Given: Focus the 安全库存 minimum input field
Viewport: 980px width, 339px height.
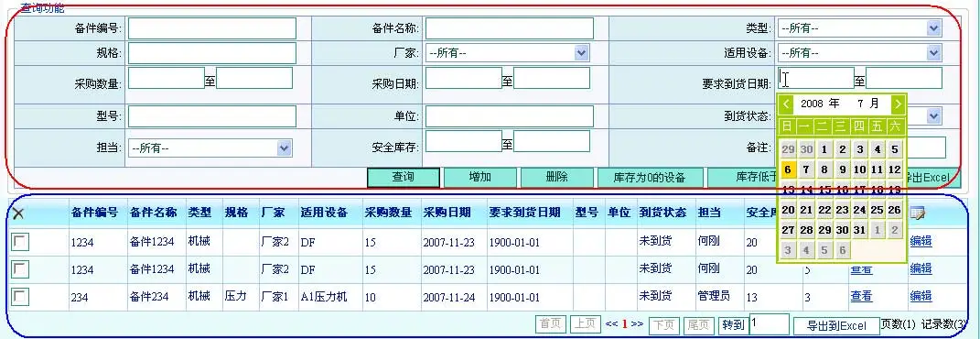Looking at the screenshot, I should point(464,141).
